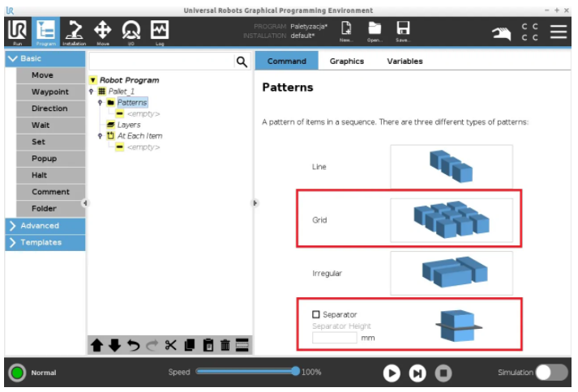This screenshot has height=392, width=578.
Task: Collapse the Robot Program tree root
Action: (x=93, y=80)
